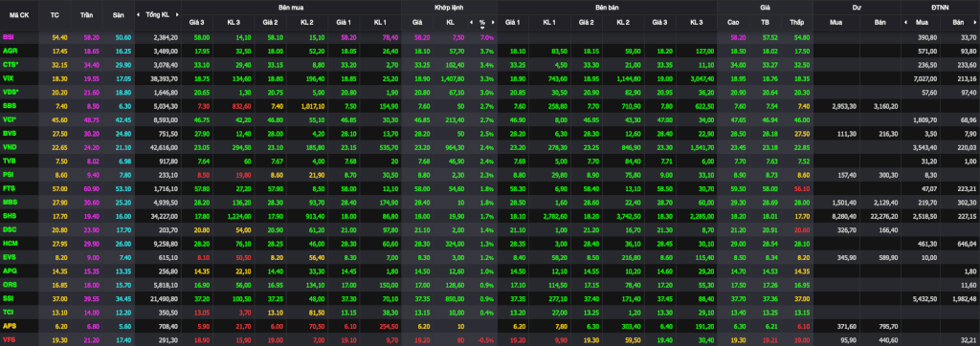The height and width of the screenshot is (346, 980).
Task: Click the Bên mua group header
Action: (x=291, y=7)
